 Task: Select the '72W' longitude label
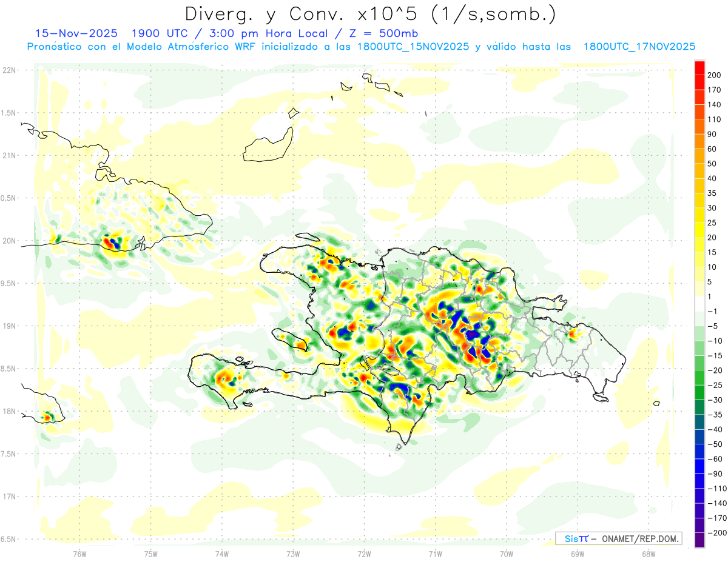click(364, 554)
